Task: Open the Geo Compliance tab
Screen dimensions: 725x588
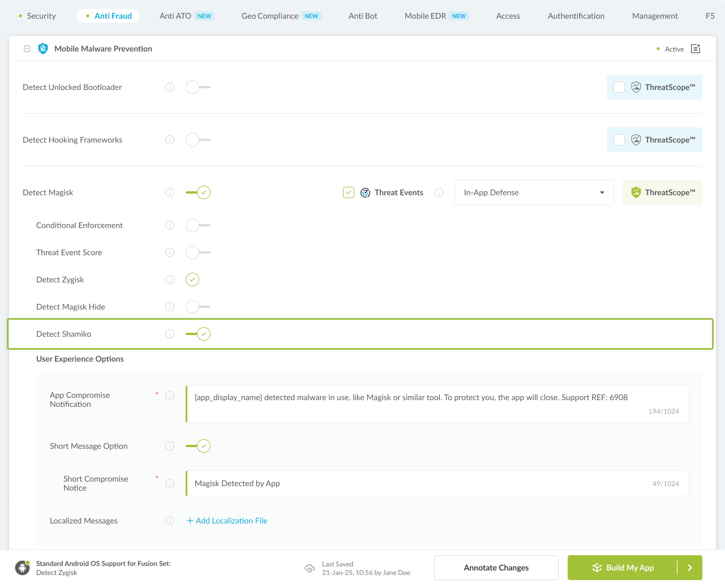Action: [270, 16]
